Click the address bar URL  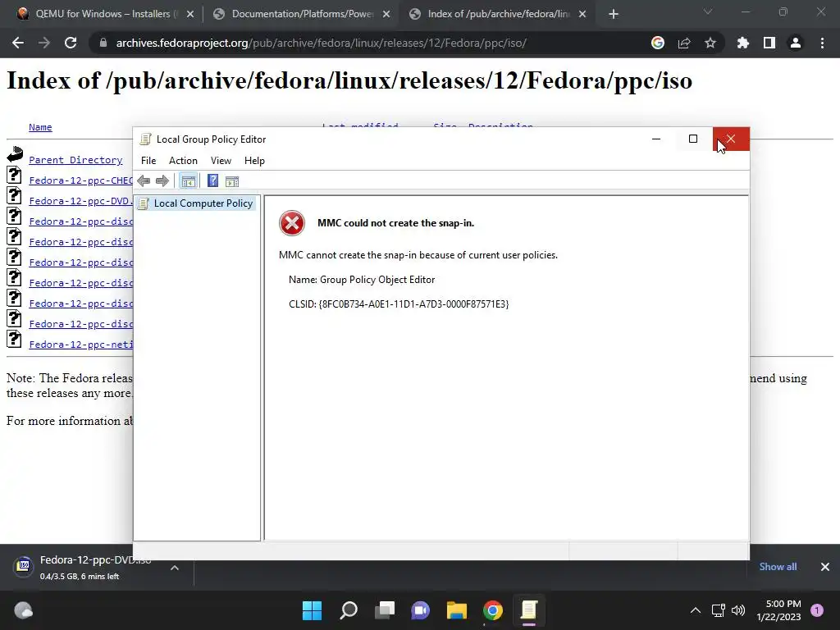pyautogui.click(x=322, y=43)
